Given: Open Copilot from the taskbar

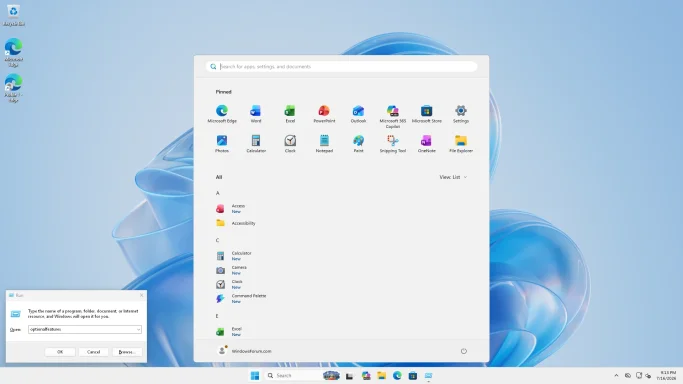Looking at the screenshot, I should 366,376.
